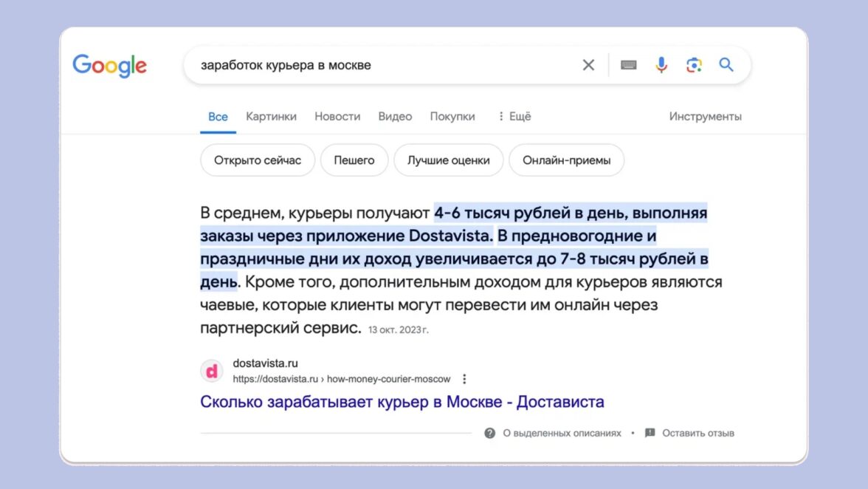Click the feedback icon near Оставить отзыв

pyautogui.click(x=650, y=433)
